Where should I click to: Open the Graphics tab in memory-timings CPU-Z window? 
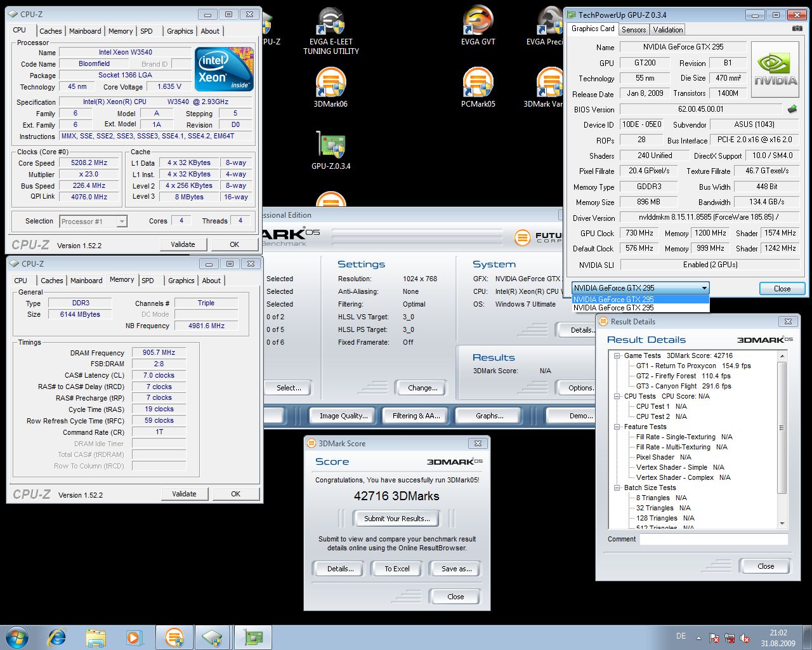click(x=181, y=281)
